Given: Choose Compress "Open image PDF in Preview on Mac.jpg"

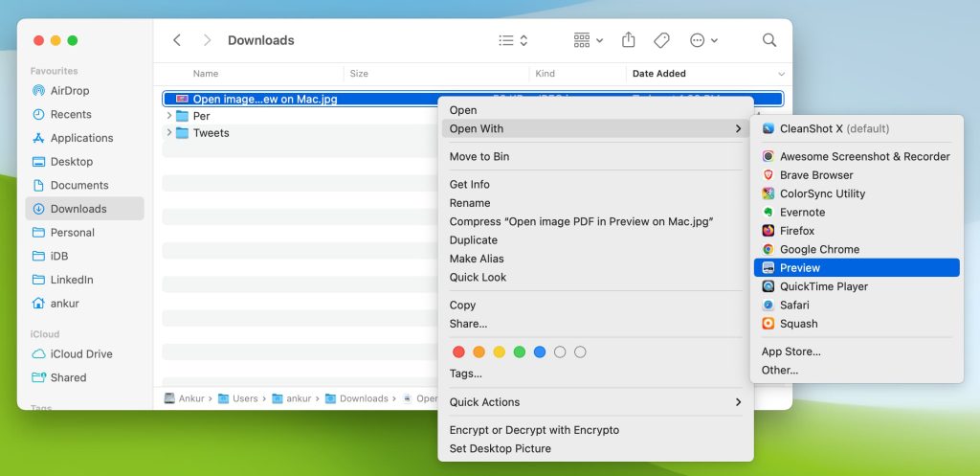Looking at the screenshot, I should coord(595,221).
